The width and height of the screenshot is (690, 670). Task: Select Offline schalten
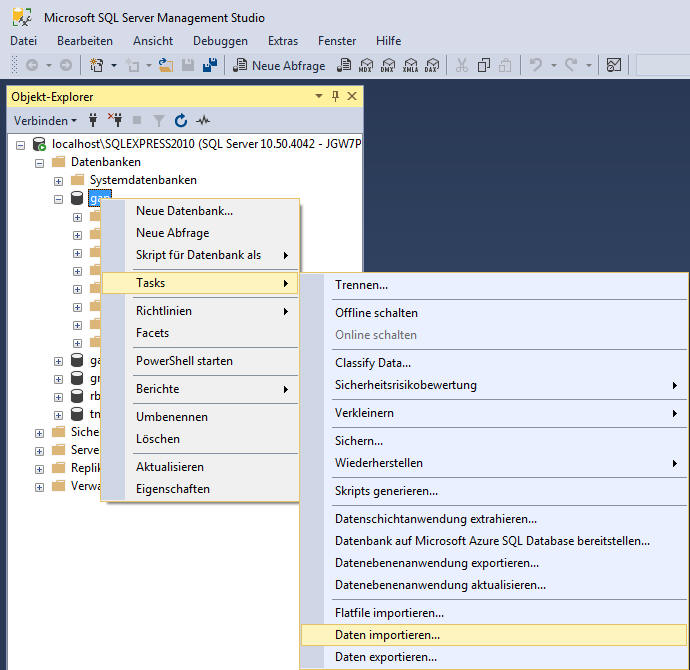[x=494, y=313]
